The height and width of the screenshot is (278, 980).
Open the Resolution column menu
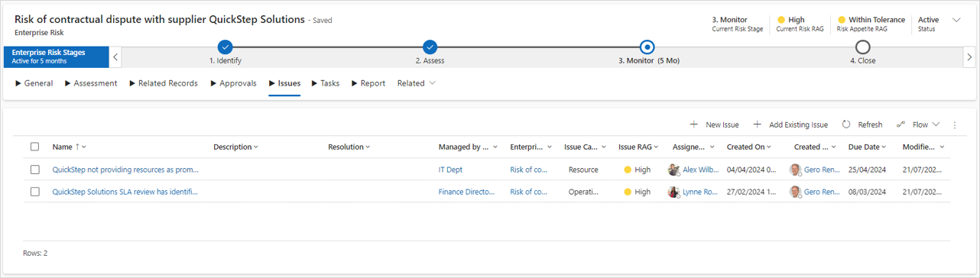[x=349, y=147]
